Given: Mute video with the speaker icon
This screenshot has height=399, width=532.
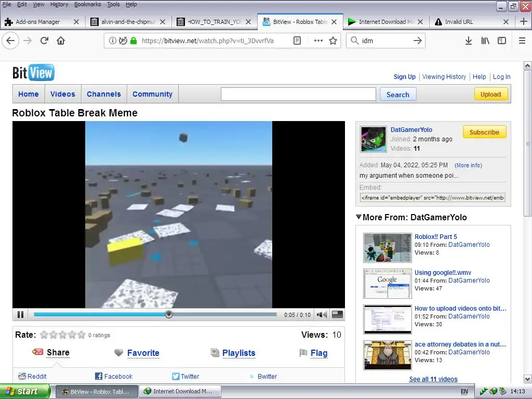Looking at the screenshot, I should [x=322, y=314].
